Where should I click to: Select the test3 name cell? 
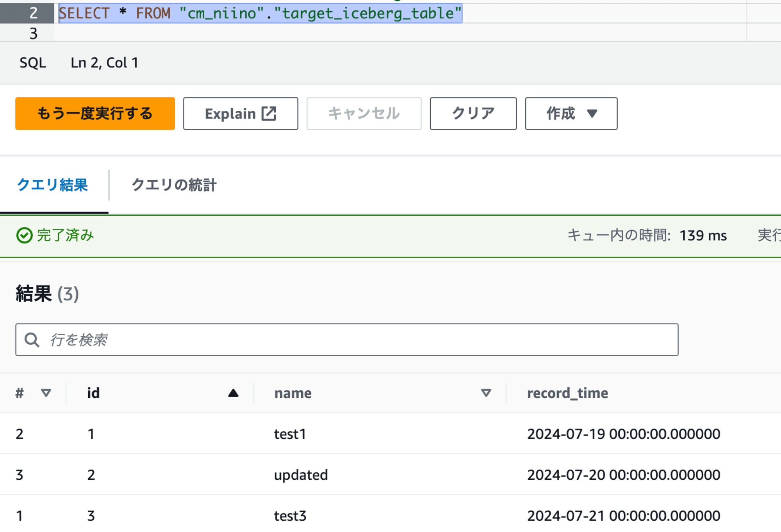coord(290,516)
